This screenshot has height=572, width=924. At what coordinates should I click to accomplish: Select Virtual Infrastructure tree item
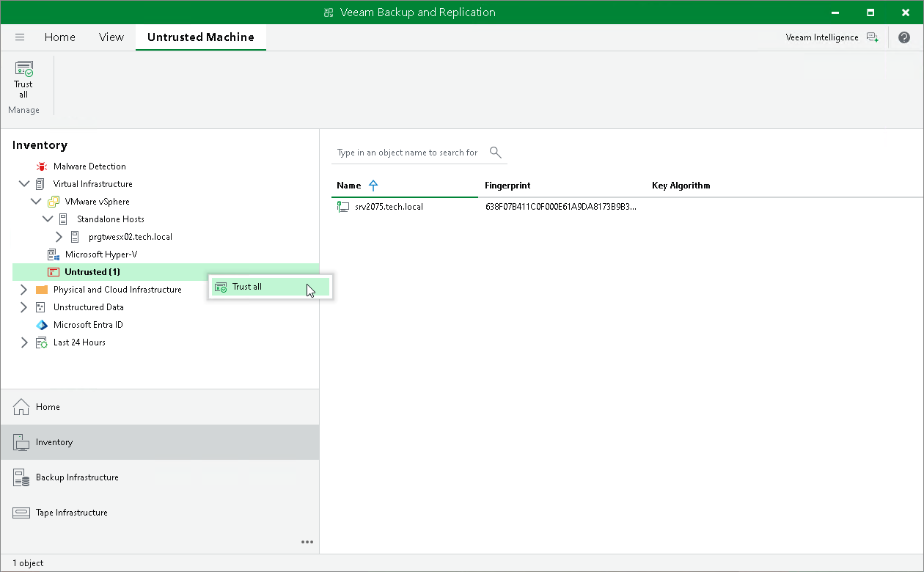pyautogui.click(x=92, y=184)
